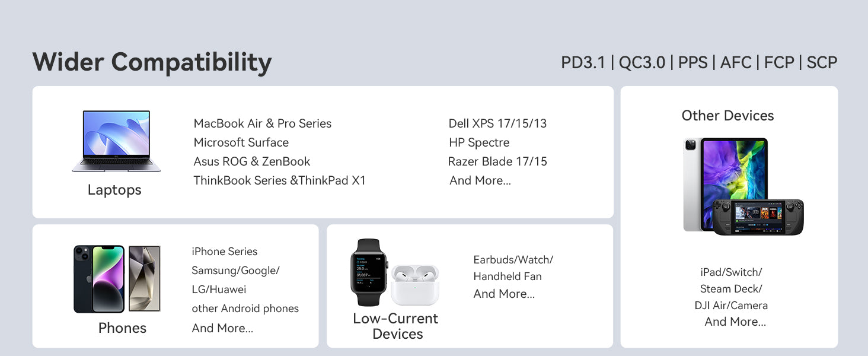
Task: Click the PD3.1 protocol label
Action: [583, 62]
